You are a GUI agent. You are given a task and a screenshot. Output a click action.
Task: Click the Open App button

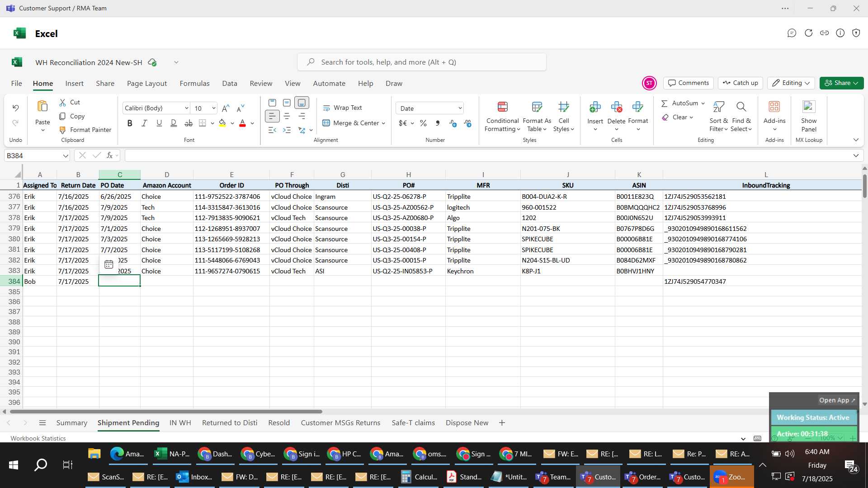pyautogui.click(x=837, y=400)
